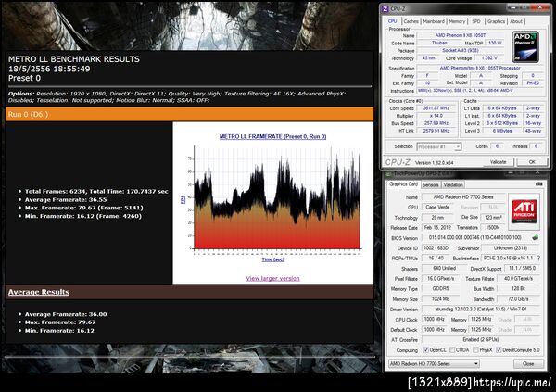Viewport: 556px width, 392px height.
Task: Click the Close button in GPU-Z
Action: [x=528, y=363]
